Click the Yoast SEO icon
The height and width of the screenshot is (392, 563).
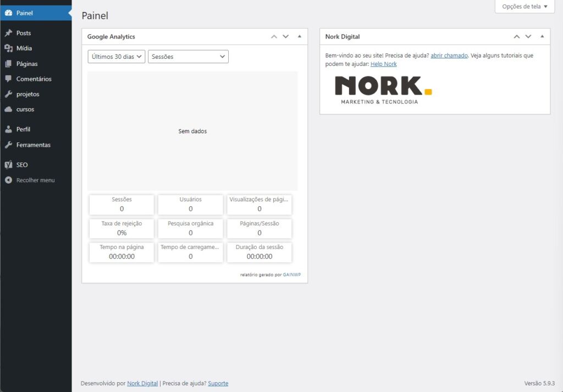pyautogui.click(x=8, y=165)
